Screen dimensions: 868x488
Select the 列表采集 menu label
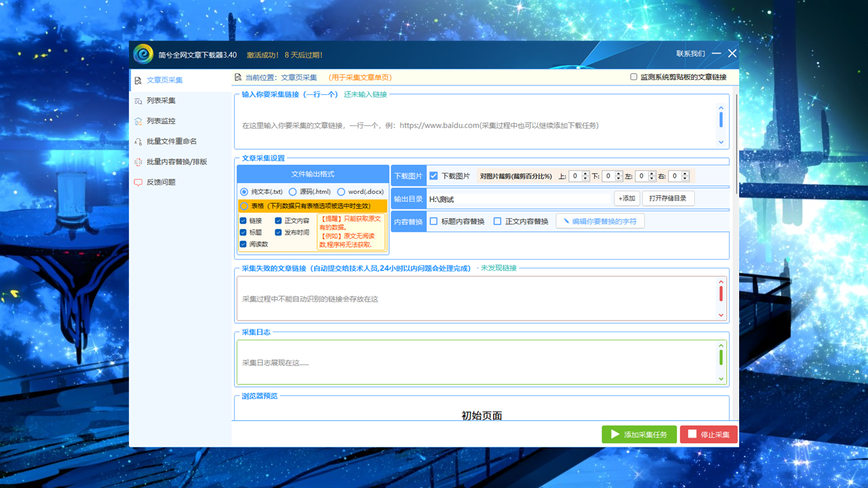tap(161, 100)
